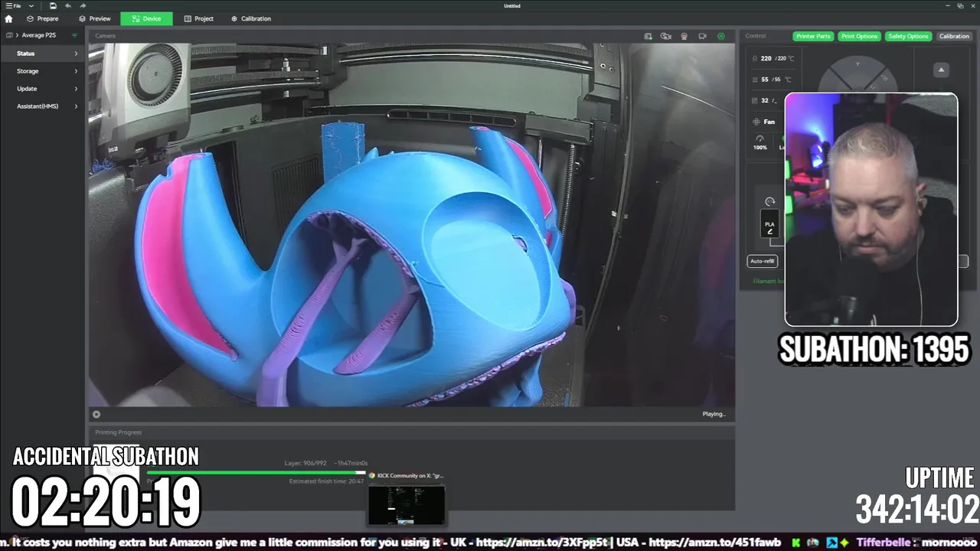
Task: Click the Camera panel header
Action: click(x=105, y=36)
